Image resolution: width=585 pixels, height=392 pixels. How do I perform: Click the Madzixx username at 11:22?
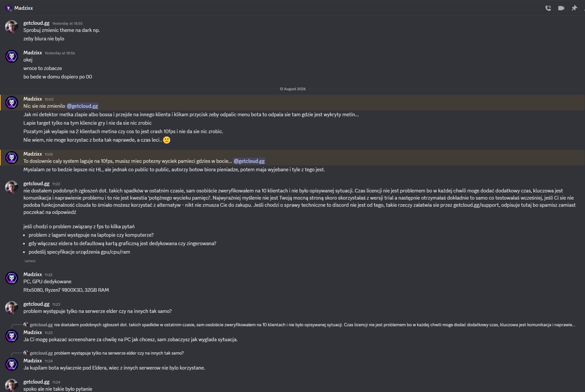[33, 274]
